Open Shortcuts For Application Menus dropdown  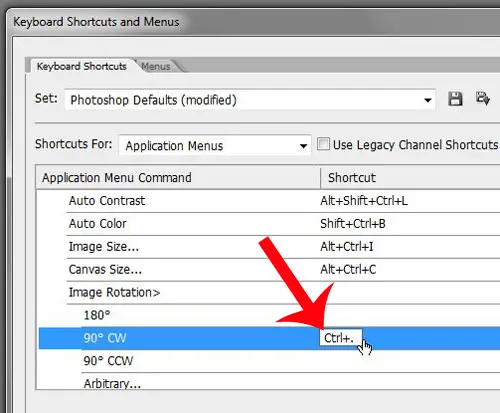tap(215, 145)
